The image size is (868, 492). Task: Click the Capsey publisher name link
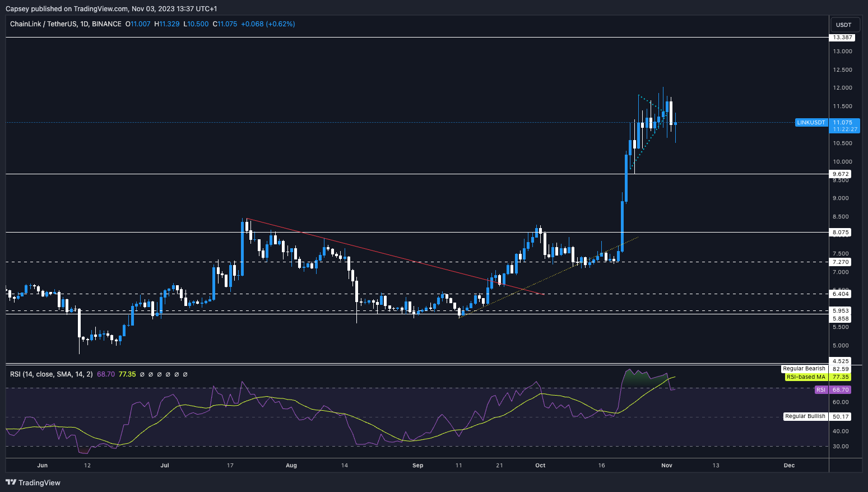(x=18, y=8)
